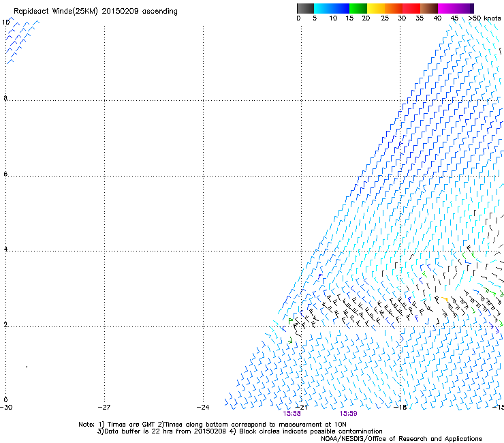
Task: Click the purple '15:59' swath time label
Action: point(349,414)
